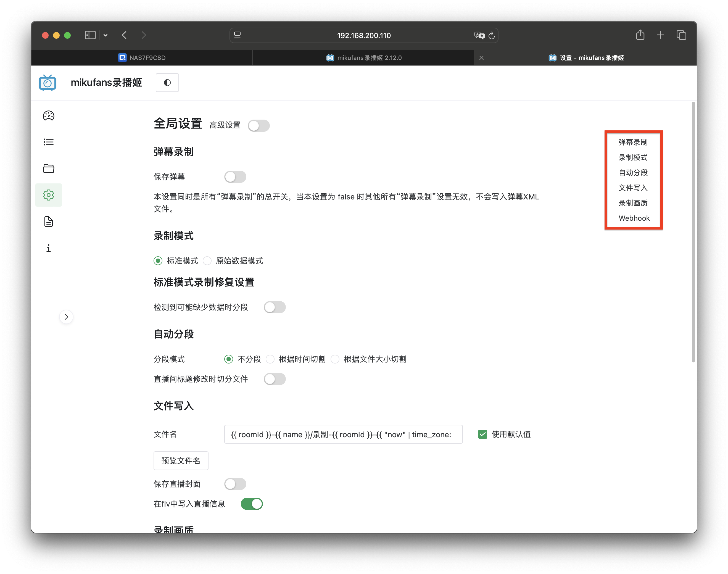Expand the sidebar with the chevron arrow
The image size is (728, 574).
66,317
